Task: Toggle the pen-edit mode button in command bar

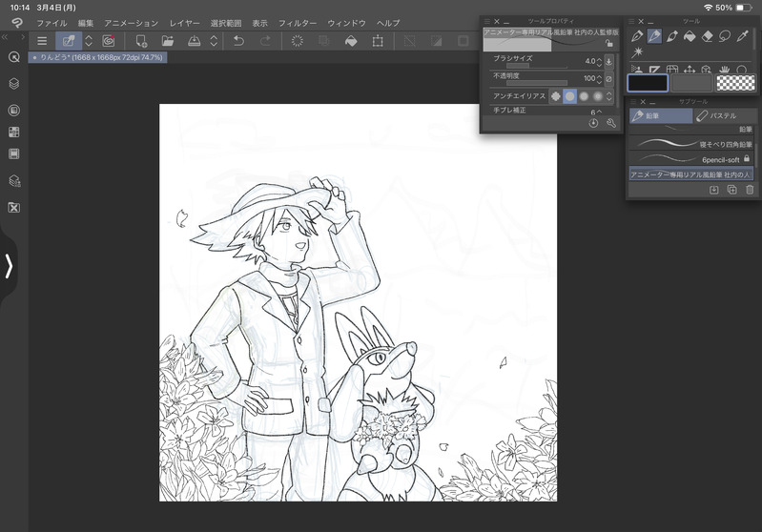Action: [x=69, y=41]
